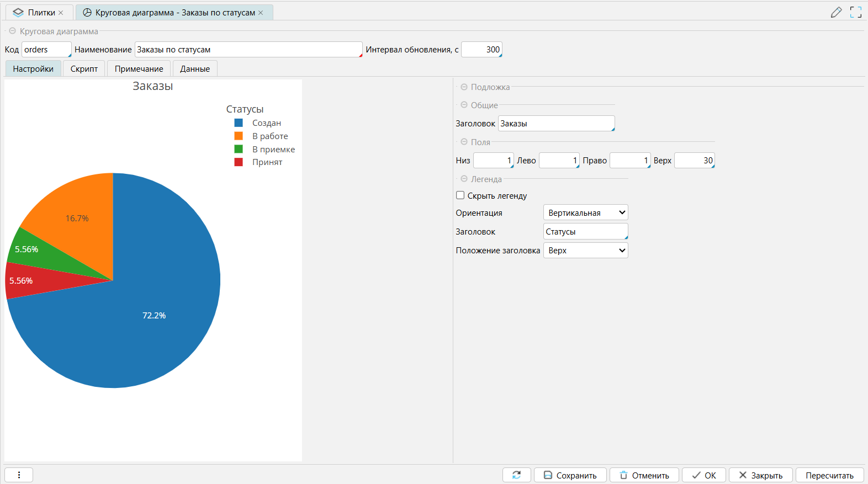This screenshot has height=484, width=868.
Task: Close the Плитки tab
Action: coord(61,13)
